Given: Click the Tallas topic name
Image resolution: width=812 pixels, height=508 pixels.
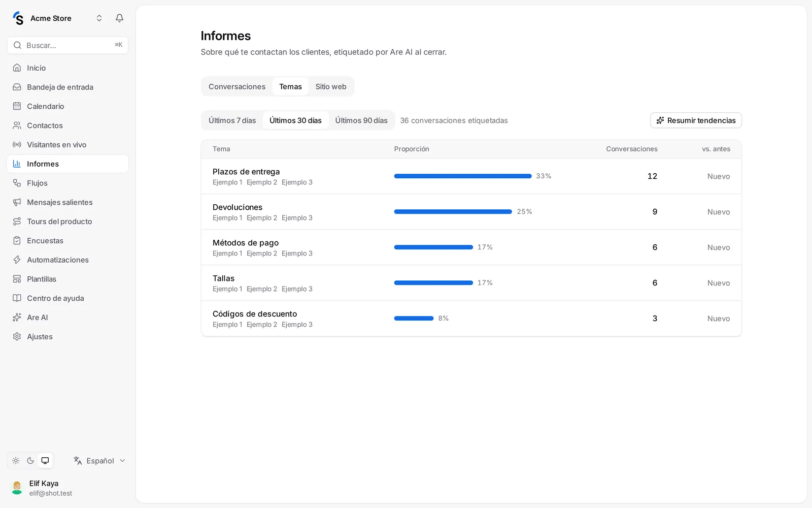Looking at the screenshot, I should [223, 278].
